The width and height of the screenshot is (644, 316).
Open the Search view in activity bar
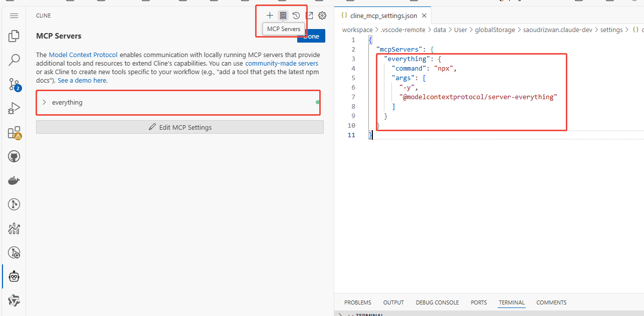click(14, 60)
